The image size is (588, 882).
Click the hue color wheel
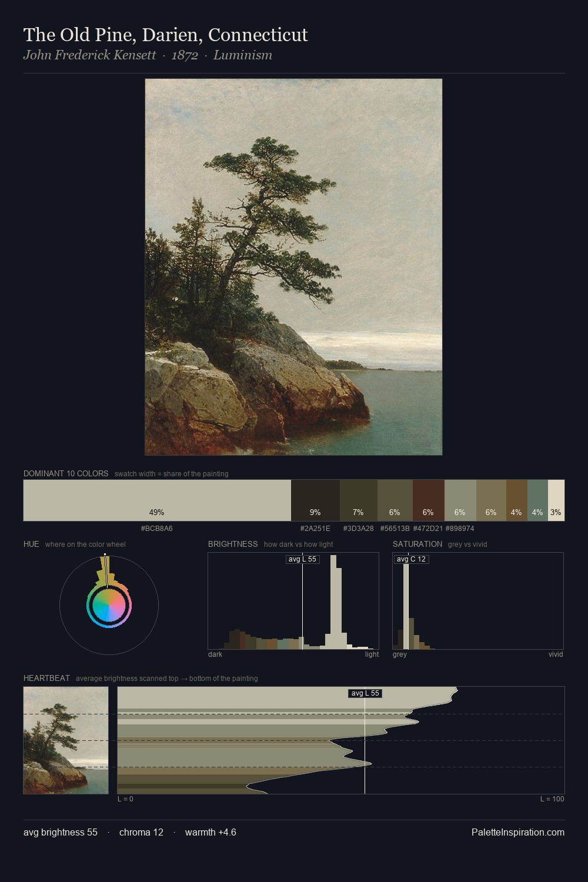point(109,605)
